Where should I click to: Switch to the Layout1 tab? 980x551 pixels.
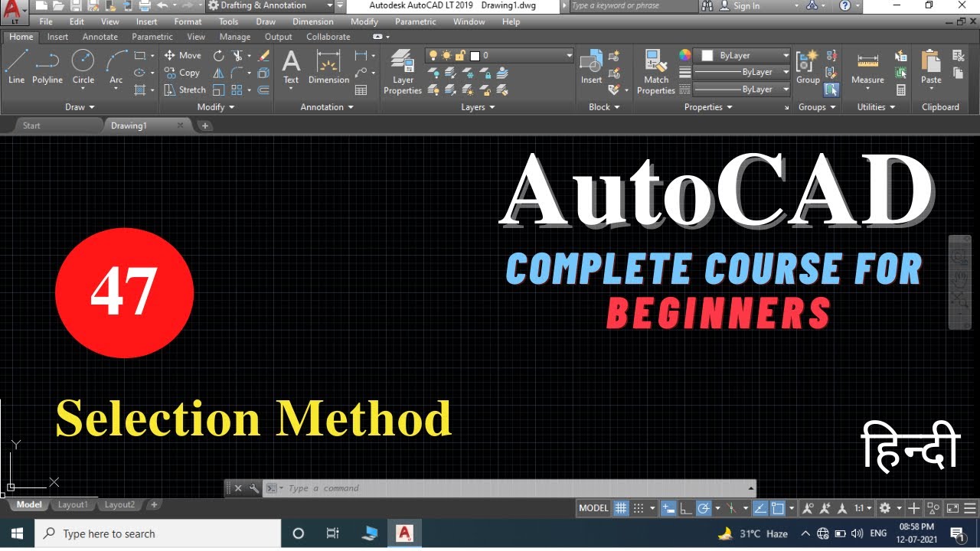73,505
